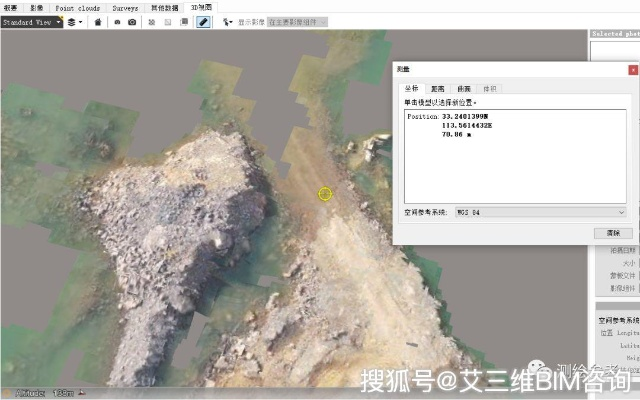640x400 pixels.
Task: Click the greyed square toolbar icon
Action: [168, 22]
